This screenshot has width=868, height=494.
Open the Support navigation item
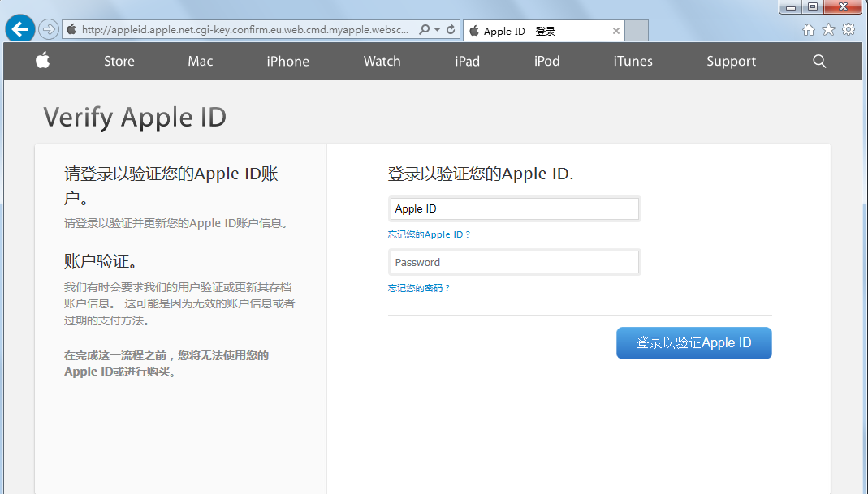[731, 61]
